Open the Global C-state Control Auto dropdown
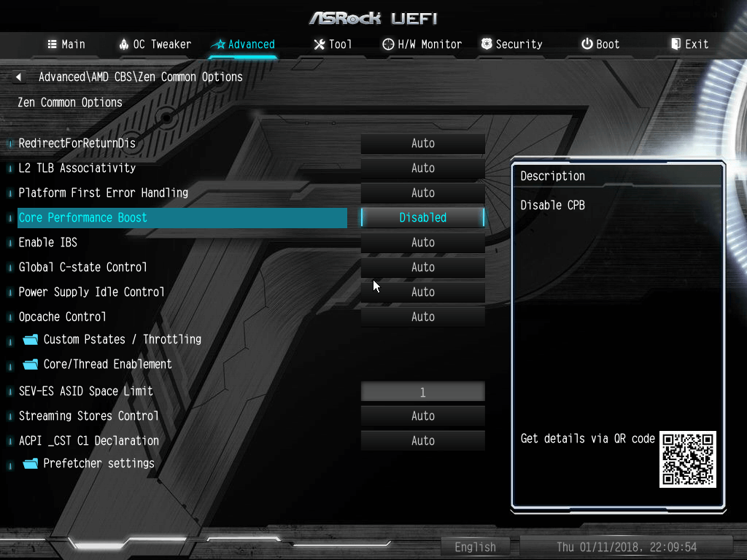The width and height of the screenshot is (747, 560). [x=422, y=267]
